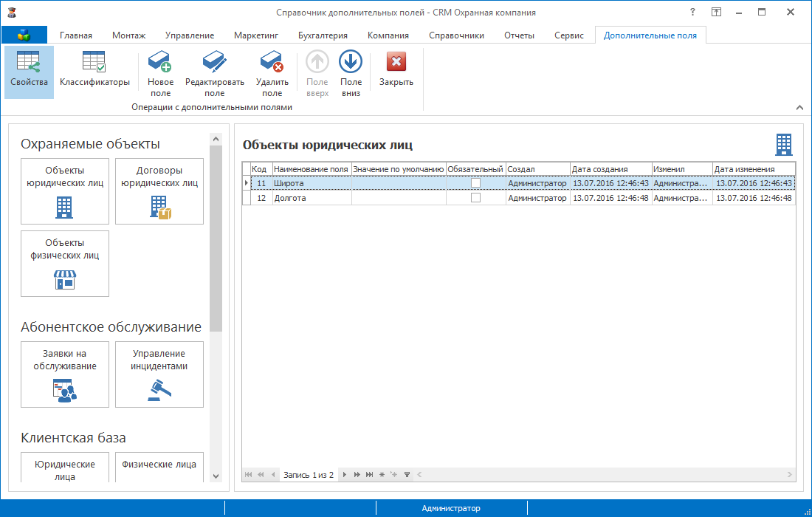The image size is (812, 517).
Task: Toggle Обязательный checkbox for Широта row
Action: 475,183
